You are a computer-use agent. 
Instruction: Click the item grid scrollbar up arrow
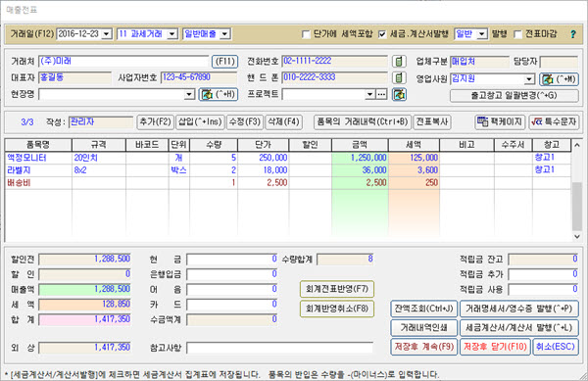tap(577, 145)
